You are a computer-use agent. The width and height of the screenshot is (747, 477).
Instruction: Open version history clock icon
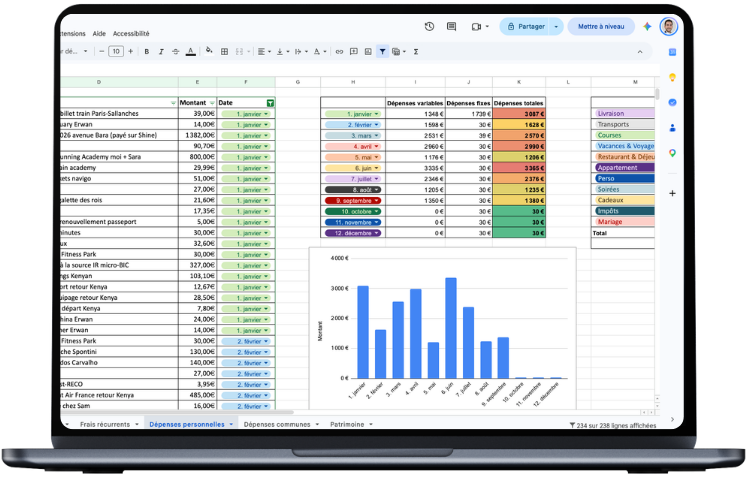pyautogui.click(x=429, y=27)
